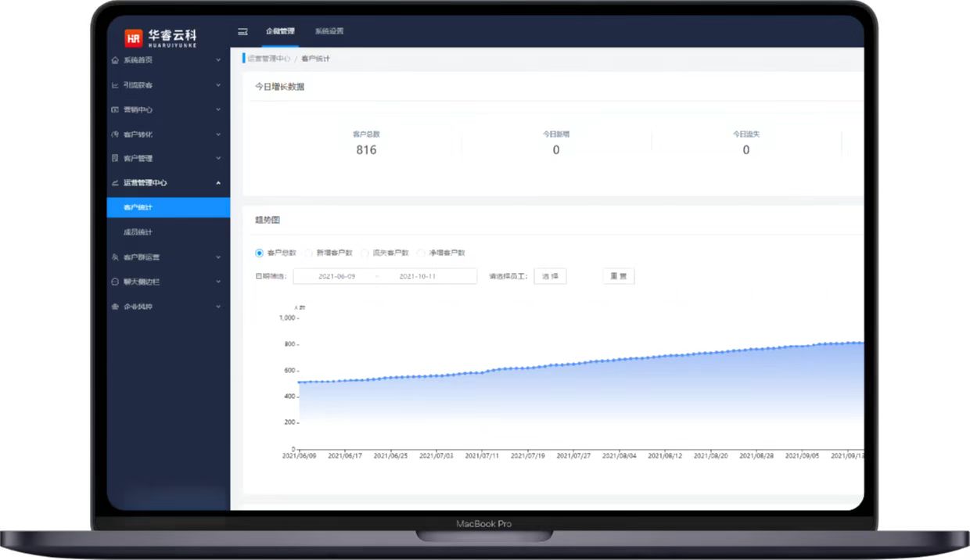Click the 重置 reset button
970x560 pixels.
[x=618, y=276]
